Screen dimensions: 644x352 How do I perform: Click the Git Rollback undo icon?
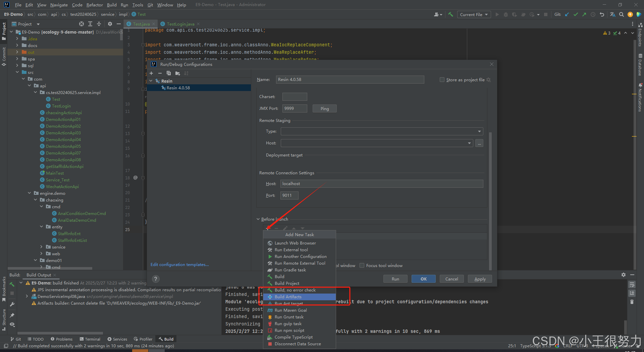pyautogui.click(x=602, y=14)
